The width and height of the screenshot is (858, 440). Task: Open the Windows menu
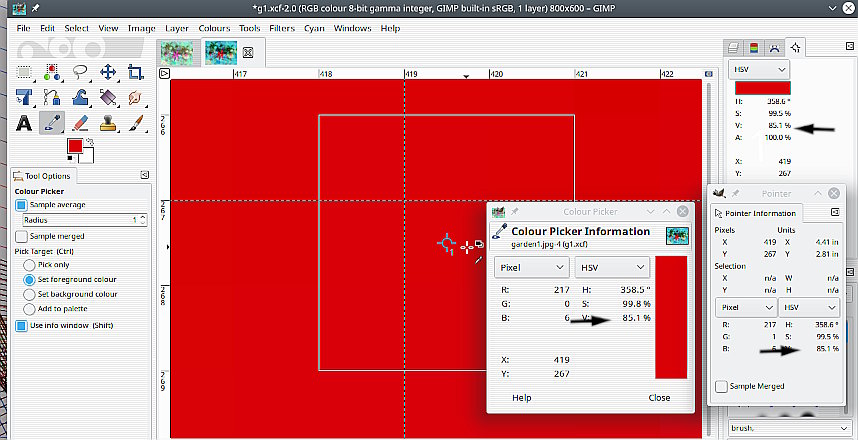coord(352,28)
